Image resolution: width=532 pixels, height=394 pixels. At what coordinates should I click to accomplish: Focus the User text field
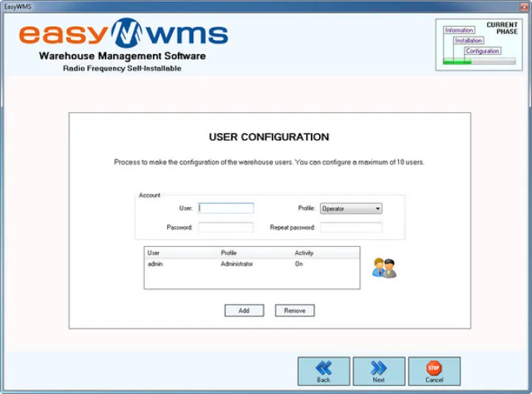pos(226,208)
